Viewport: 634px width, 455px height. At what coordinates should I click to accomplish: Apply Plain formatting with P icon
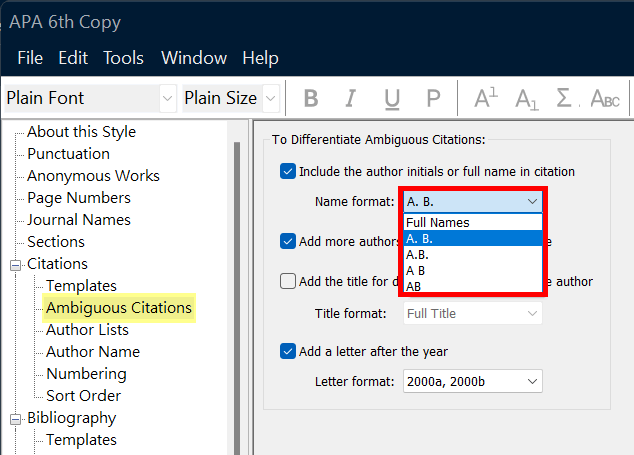point(433,98)
